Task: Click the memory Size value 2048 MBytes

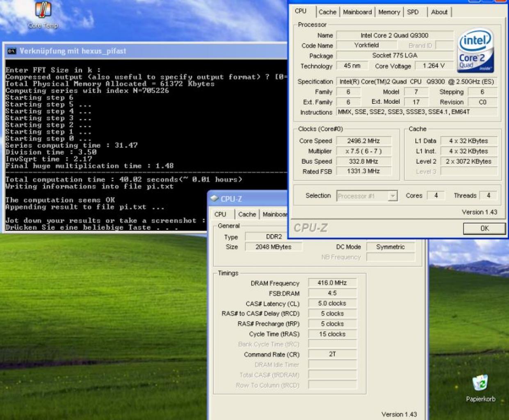Action: tap(274, 247)
